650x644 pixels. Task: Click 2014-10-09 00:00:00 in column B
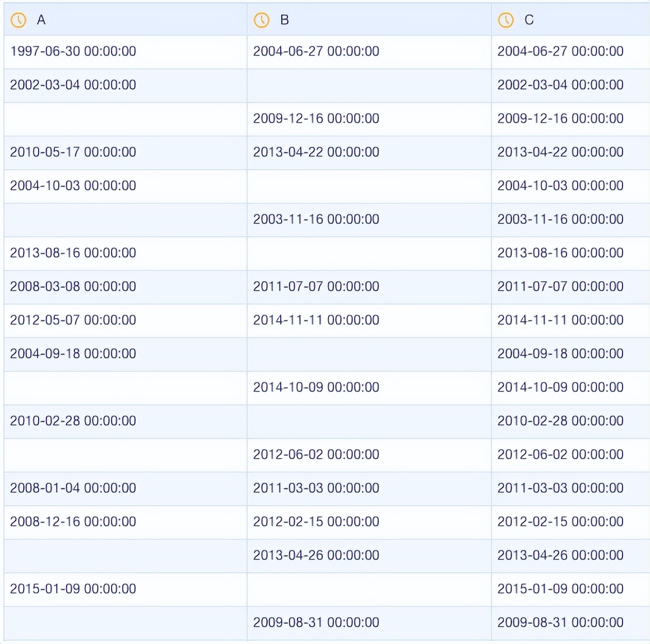click(x=316, y=387)
